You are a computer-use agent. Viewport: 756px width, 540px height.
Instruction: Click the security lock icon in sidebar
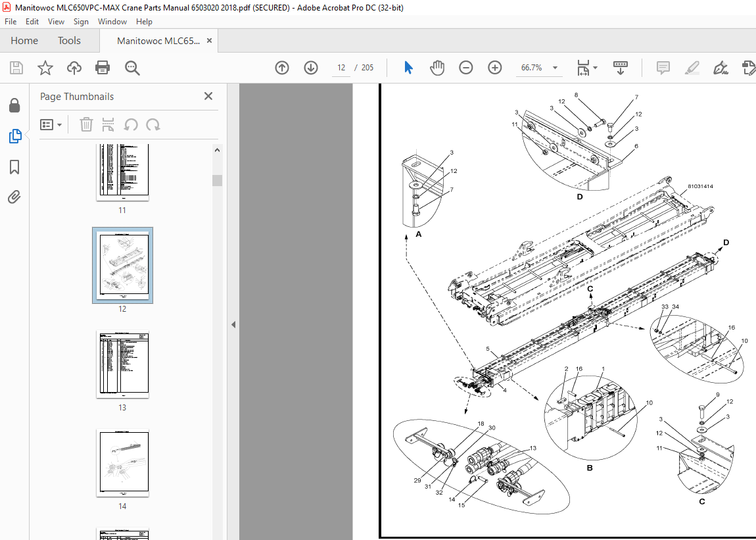[14, 105]
